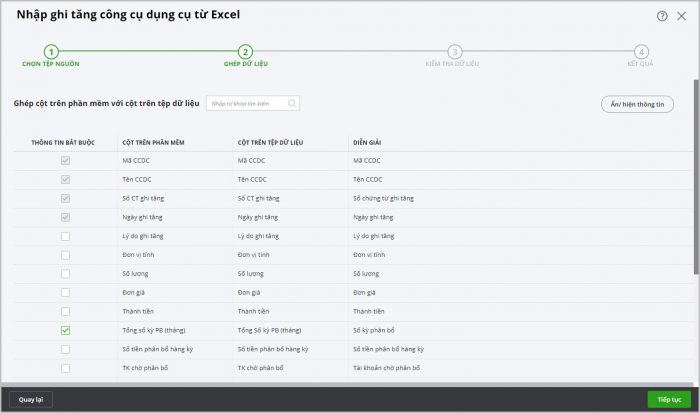Screen dimensions: 700x413
Task: Click the Thông tin bắt buộc column header
Action: click(x=63, y=142)
